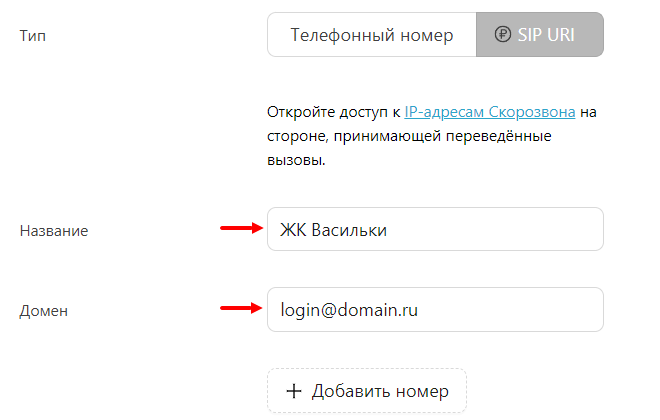Click the Название field label

[x=54, y=231]
